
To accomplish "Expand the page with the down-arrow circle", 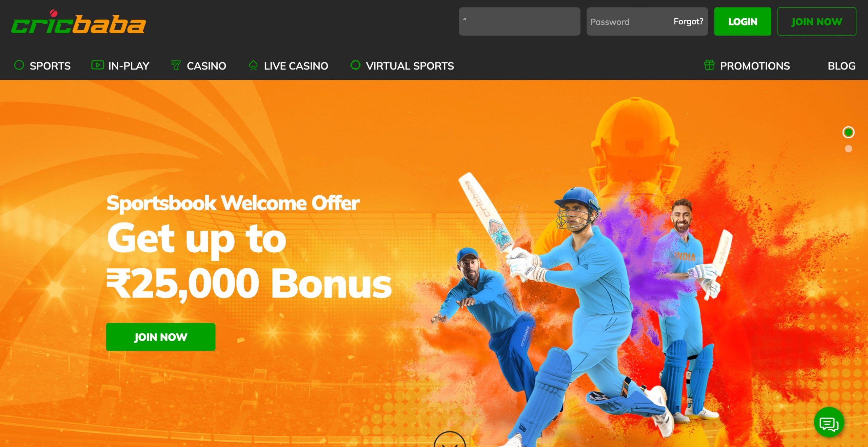I will tap(450, 440).
